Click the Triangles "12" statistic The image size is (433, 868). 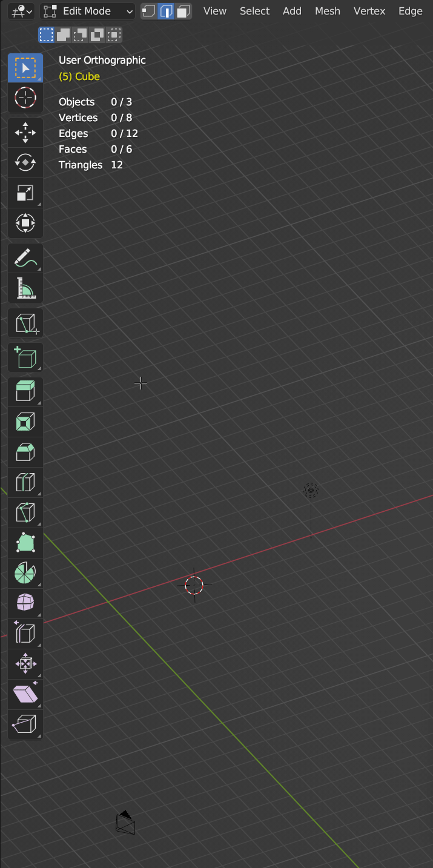[x=117, y=165]
